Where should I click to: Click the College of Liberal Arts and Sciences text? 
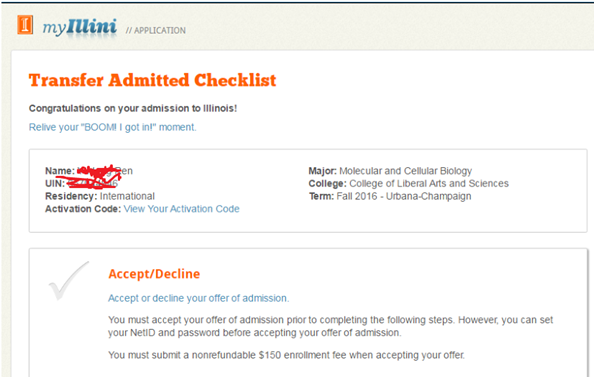coord(429,183)
